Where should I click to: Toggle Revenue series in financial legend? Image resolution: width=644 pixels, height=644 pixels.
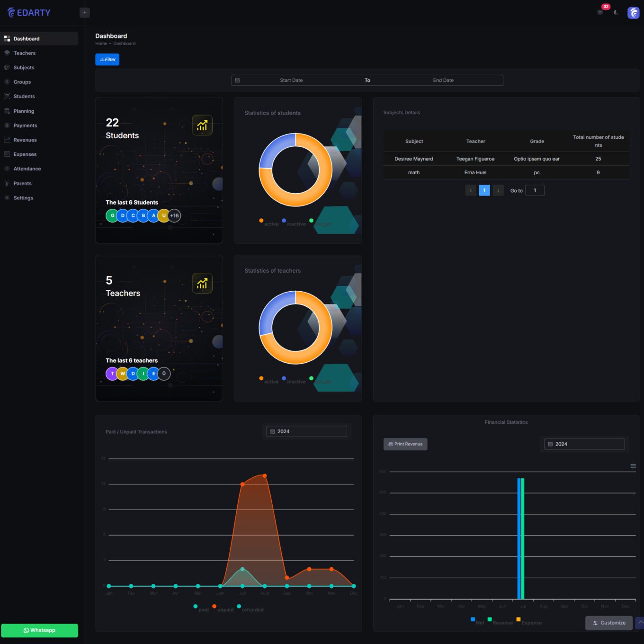500,622
